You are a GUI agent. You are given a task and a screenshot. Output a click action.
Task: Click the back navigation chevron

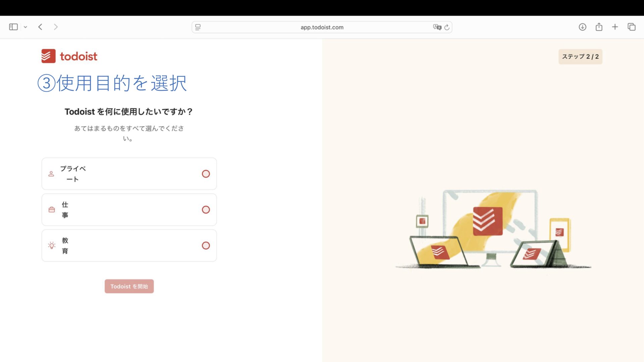[40, 27]
